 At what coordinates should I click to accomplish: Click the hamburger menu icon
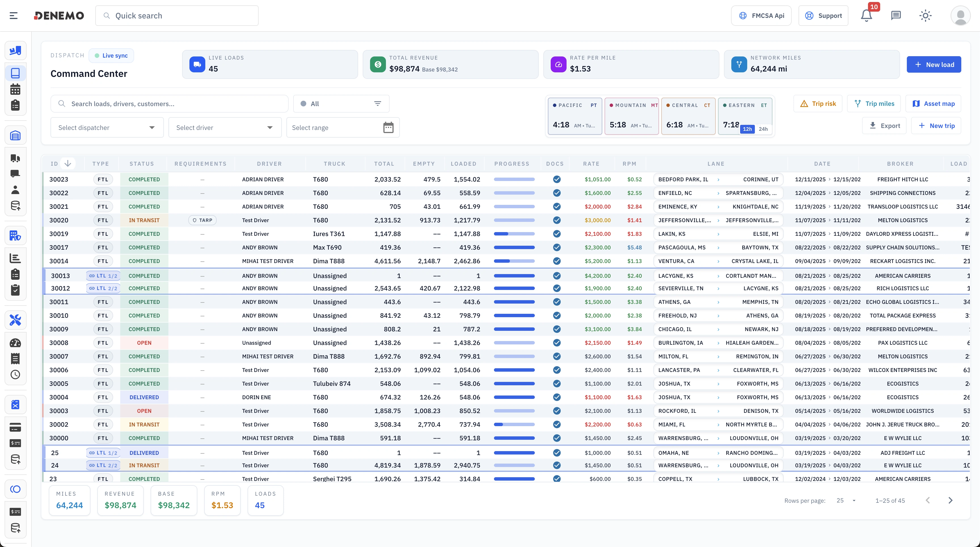point(14,16)
